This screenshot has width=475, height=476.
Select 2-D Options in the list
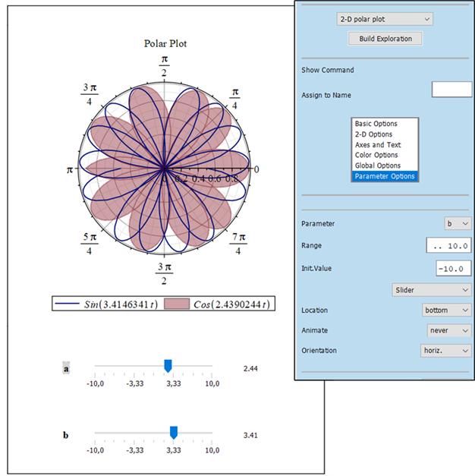click(373, 134)
